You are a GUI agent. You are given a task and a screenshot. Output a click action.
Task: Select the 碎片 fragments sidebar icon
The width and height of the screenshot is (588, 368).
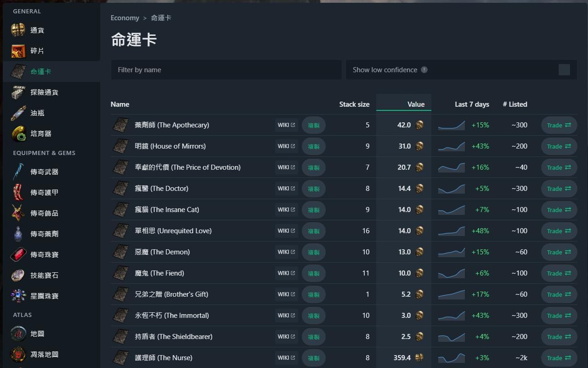[18, 51]
